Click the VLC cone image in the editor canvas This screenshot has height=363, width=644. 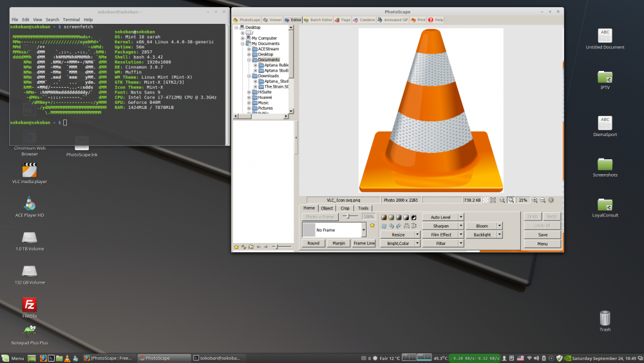[x=431, y=110]
